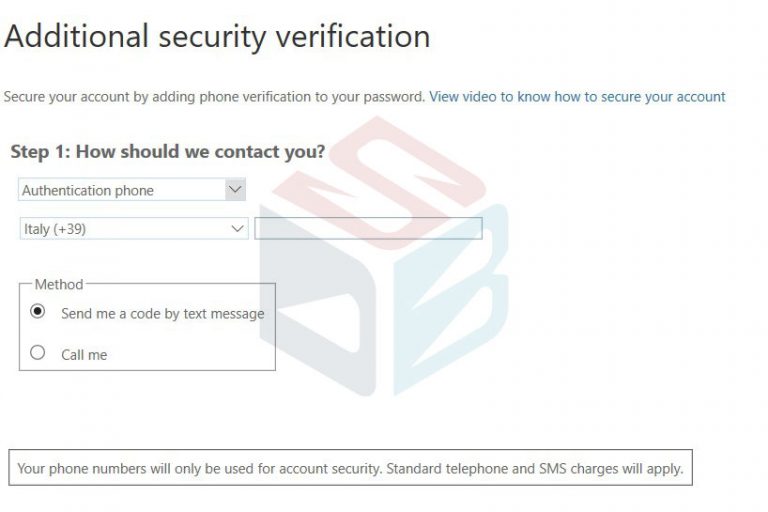The width and height of the screenshot is (768, 512).
Task: Click the "Secure your account by adding phone verification" text
Action: point(214,97)
